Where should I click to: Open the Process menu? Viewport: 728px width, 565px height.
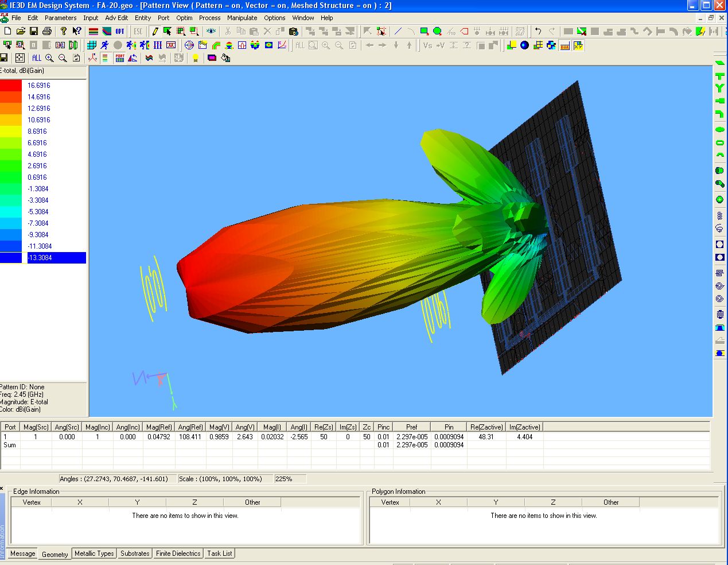pyautogui.click(x=209, y=18)
